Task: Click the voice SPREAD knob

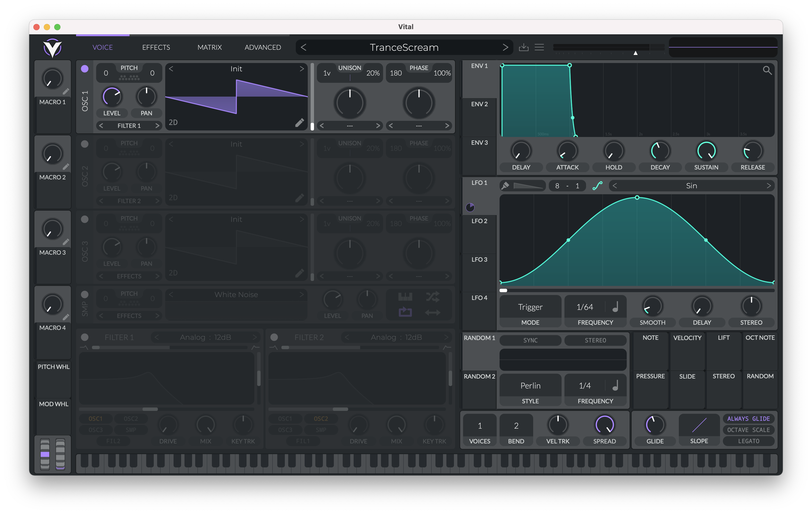Action: pos(605,425)
